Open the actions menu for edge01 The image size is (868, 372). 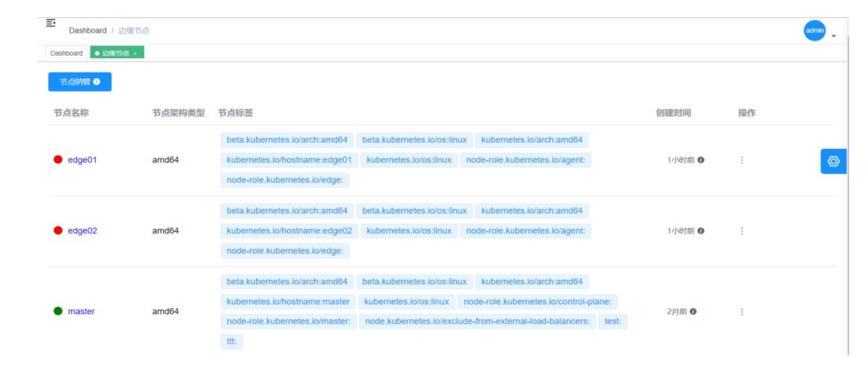tap(741, 160)
